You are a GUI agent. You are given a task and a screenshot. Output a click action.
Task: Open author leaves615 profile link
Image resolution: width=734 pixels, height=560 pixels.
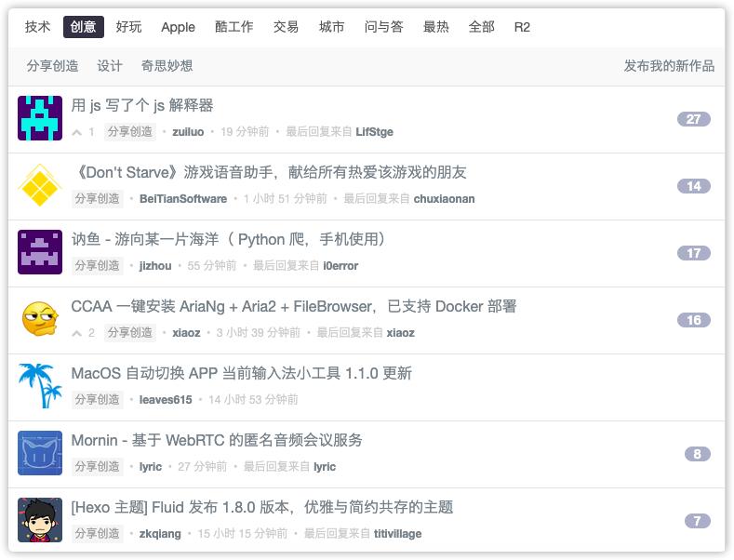[166, 400]
